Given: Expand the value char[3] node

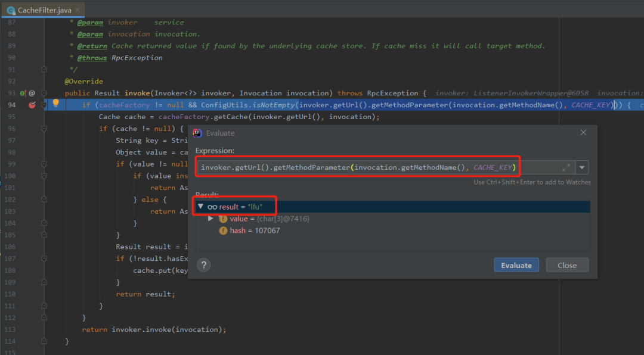Looking at the screenshot, I should pos(210,219).
